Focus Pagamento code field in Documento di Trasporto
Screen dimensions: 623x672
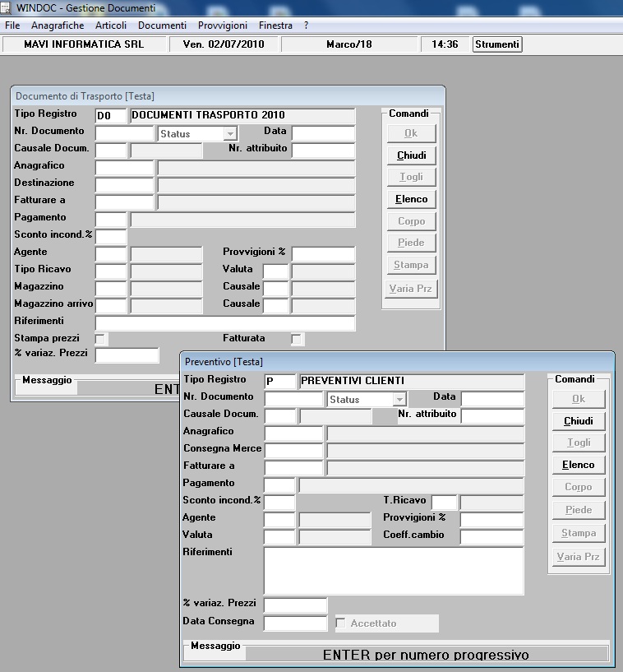tap(111, 220)
